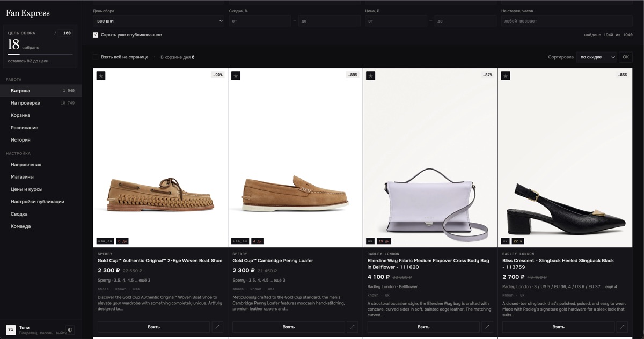This screenshot has width=644, height=339.
Task: Click the '19 дн' age tag
Action: pos(384,241)
